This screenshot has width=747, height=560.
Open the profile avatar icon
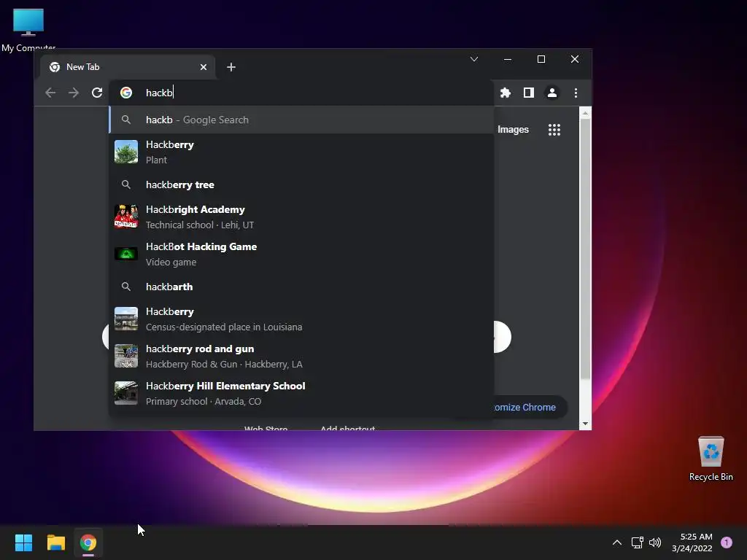pos(552,93)
